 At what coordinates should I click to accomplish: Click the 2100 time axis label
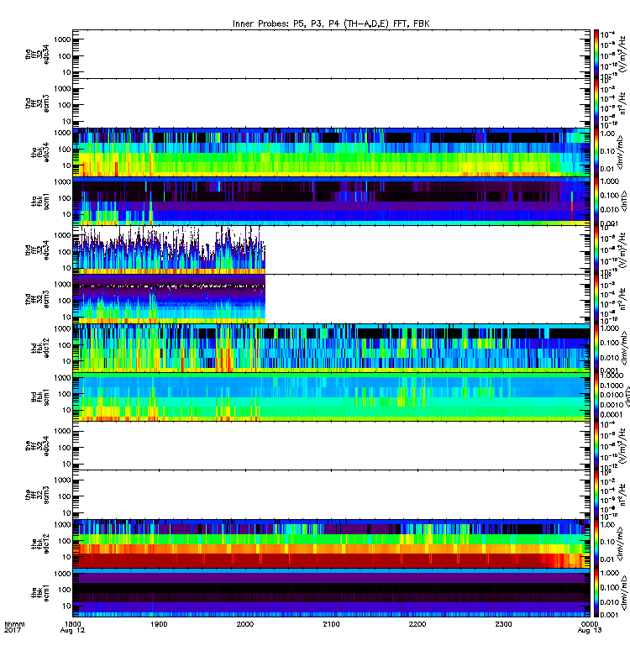point(331,624)
